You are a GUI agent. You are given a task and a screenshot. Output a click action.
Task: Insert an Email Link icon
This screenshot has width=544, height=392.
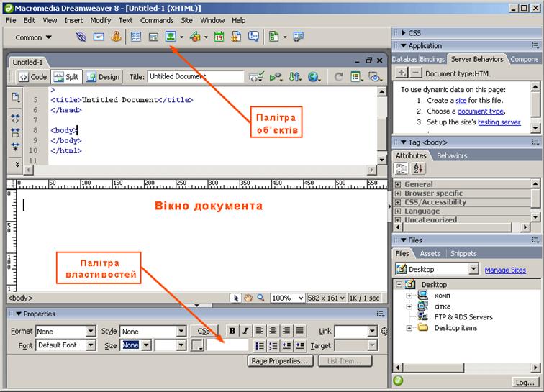[x=99, y=37]
